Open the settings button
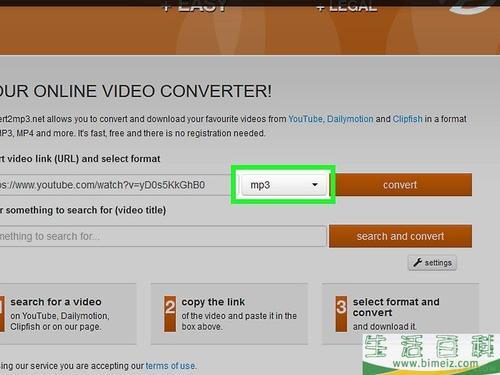The image size is (500, 375). [x=432, y=263]
